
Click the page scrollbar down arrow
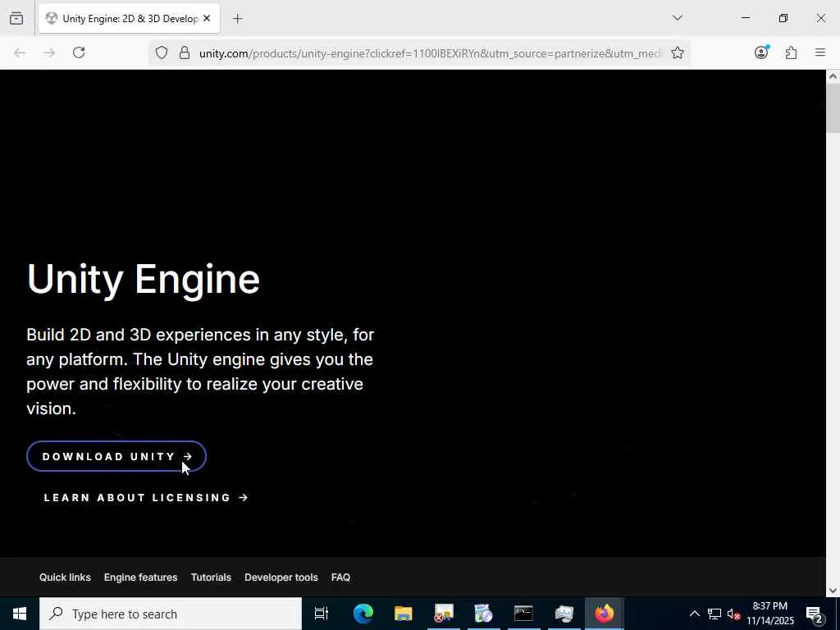(833, 591)
